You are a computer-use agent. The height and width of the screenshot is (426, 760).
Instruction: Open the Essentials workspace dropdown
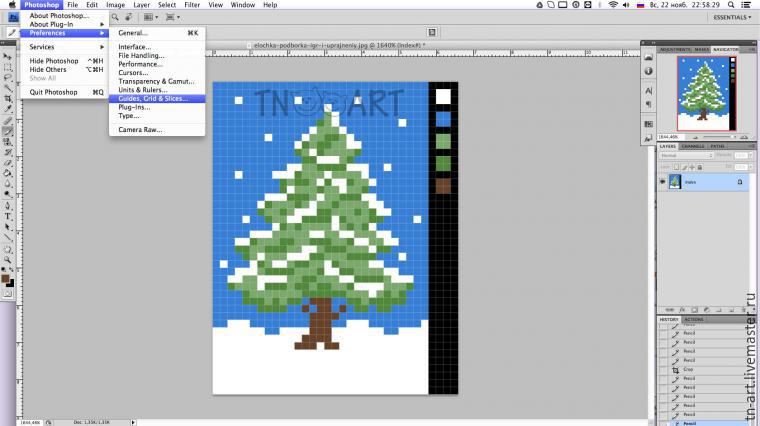tap(732, 17)
